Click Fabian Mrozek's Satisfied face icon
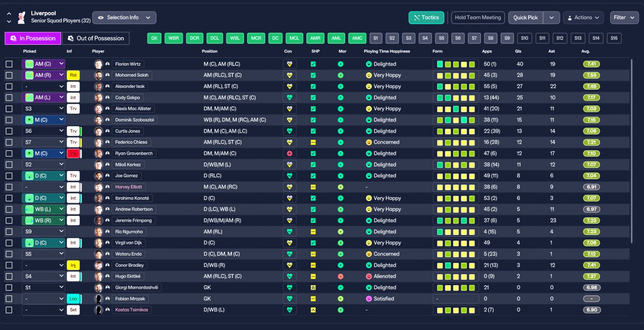Viewport: 644px width, 330px height. click(x=368, y=299)
